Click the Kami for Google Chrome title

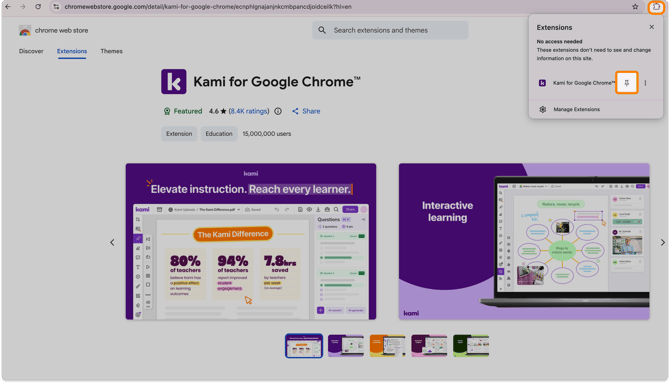(x=277, y=82)
